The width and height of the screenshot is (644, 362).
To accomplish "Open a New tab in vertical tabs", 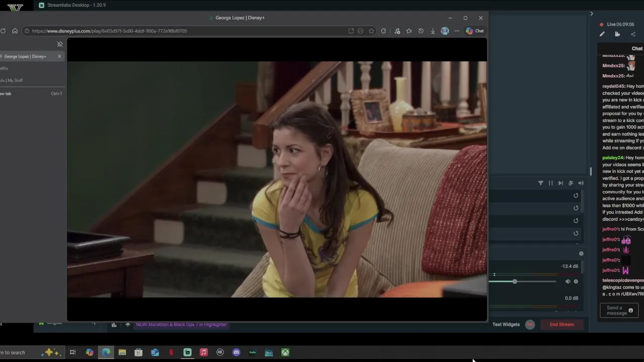I will [x=32, y=94].
